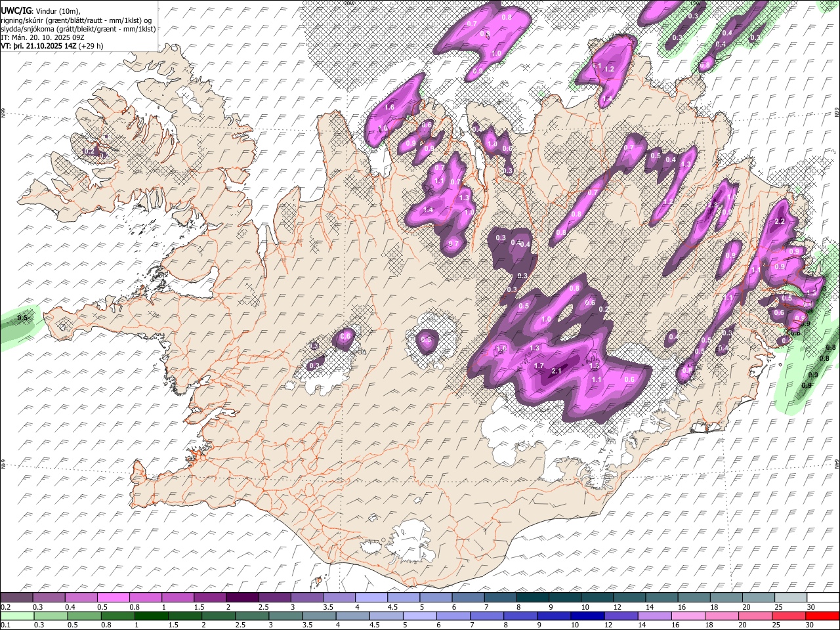
Task: Click the 'rigning/skúrir' rain legend description line
Action: pos(76,20)
